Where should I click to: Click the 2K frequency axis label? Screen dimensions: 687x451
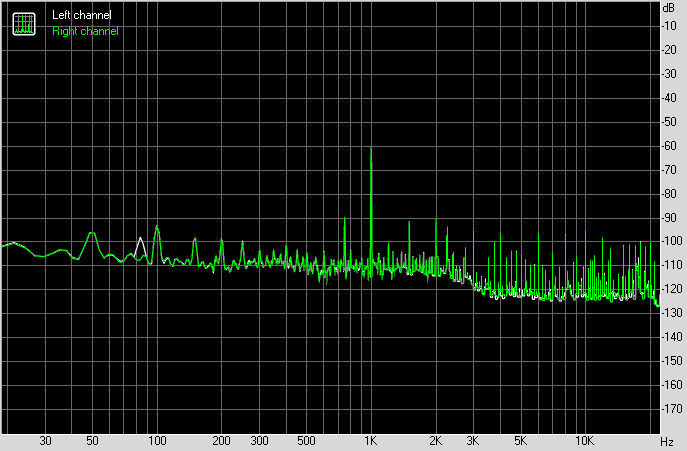pyautogui.click(x=436, y=441)
